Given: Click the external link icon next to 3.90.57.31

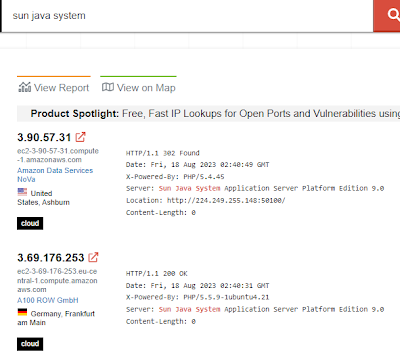Looking at the screenshot, I should pyautogui.click(x=81, y=137).
